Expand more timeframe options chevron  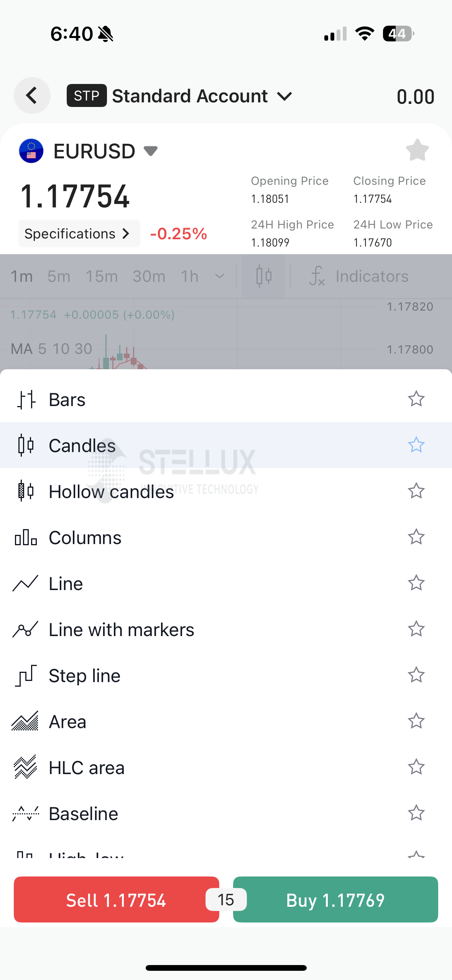pos(220,276)
